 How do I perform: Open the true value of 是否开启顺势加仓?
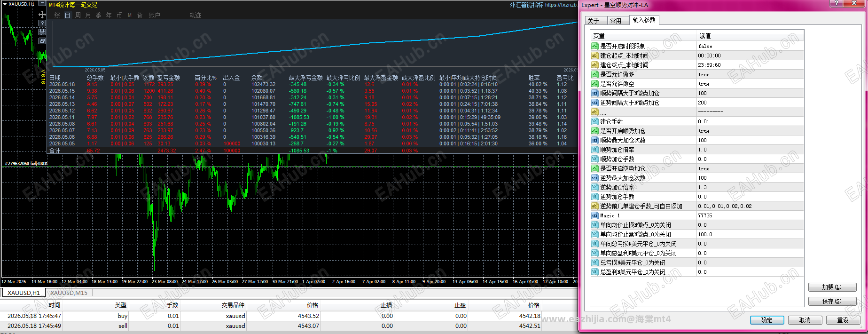point(750,131)
